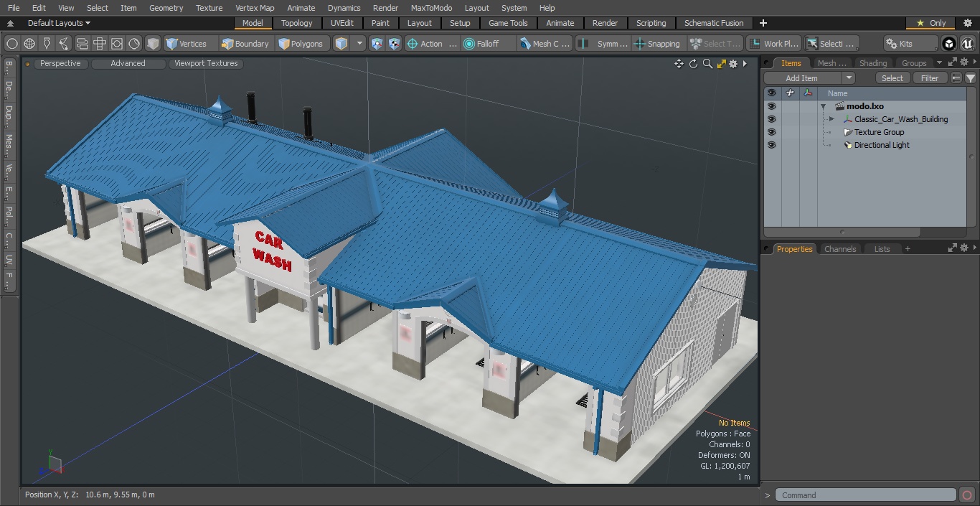Expand the Classic_Car_Wash_Building item
This screenshot has width=980, height=506.
click(x=831, y=118)
